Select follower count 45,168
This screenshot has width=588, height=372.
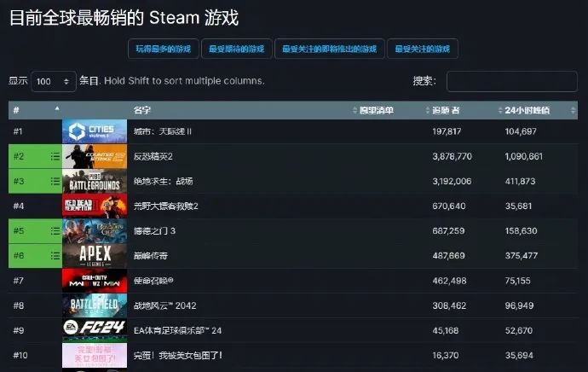click(x=446, y=331)
